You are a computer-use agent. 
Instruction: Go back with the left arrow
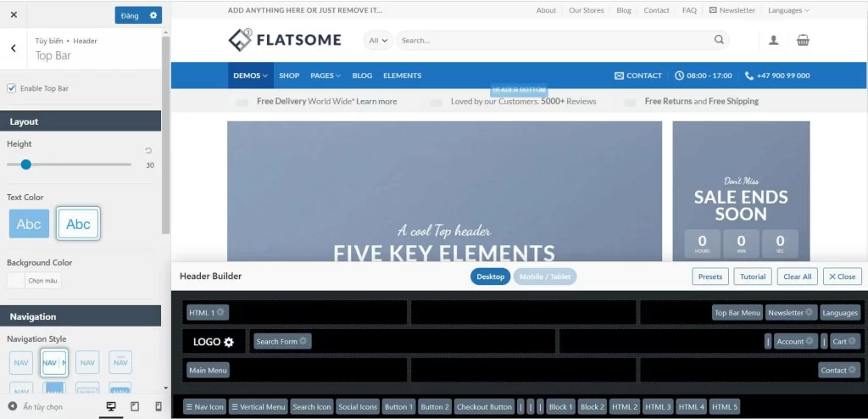[14, 48]
